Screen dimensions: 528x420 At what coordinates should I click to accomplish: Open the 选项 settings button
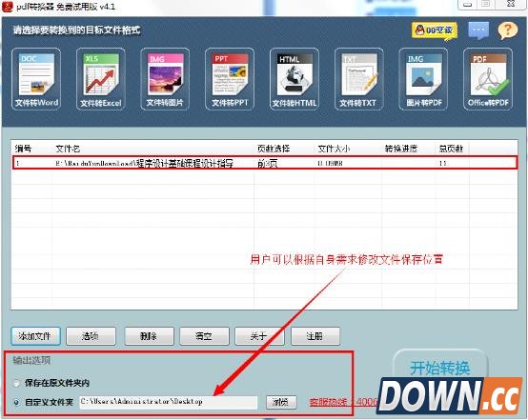[91, 336]
